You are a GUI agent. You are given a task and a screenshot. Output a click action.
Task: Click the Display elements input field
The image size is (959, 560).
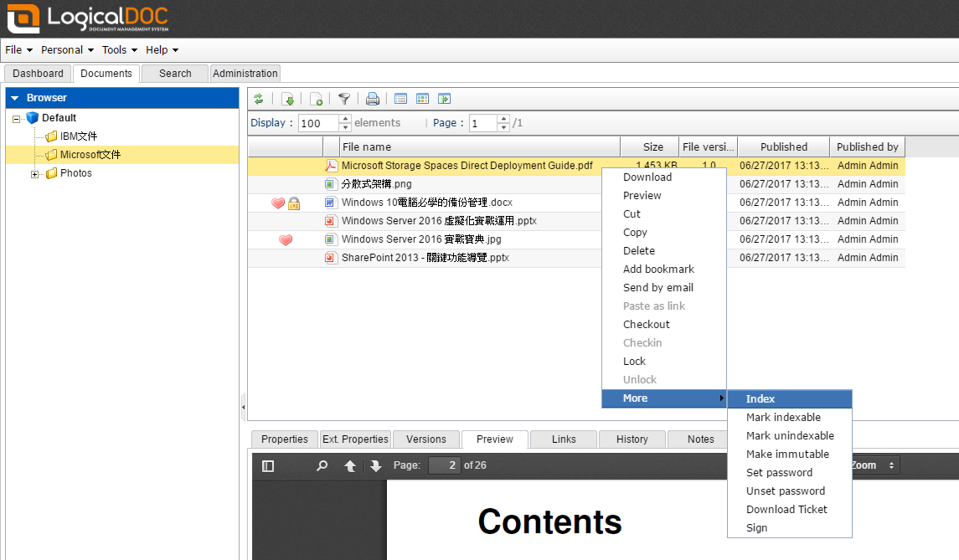pos(318,123)
